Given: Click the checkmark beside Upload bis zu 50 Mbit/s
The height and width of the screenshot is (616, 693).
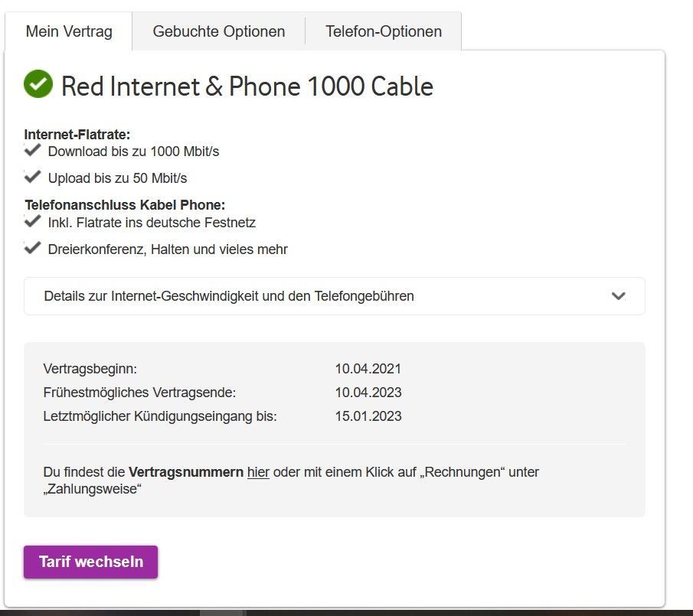Looking at the screenshot, I should [x=32, y=177].
